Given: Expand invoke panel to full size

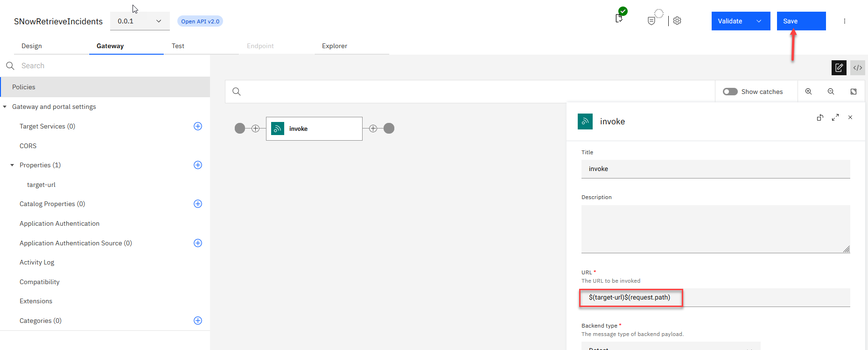Looking at the screenshot, I should point(835,118).
